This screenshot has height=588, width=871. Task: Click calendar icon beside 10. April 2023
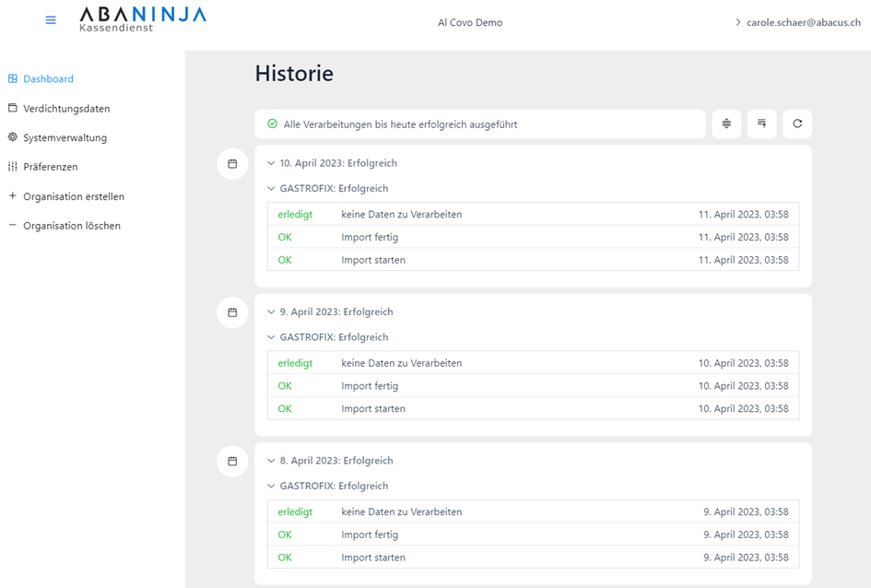(232, 164)
